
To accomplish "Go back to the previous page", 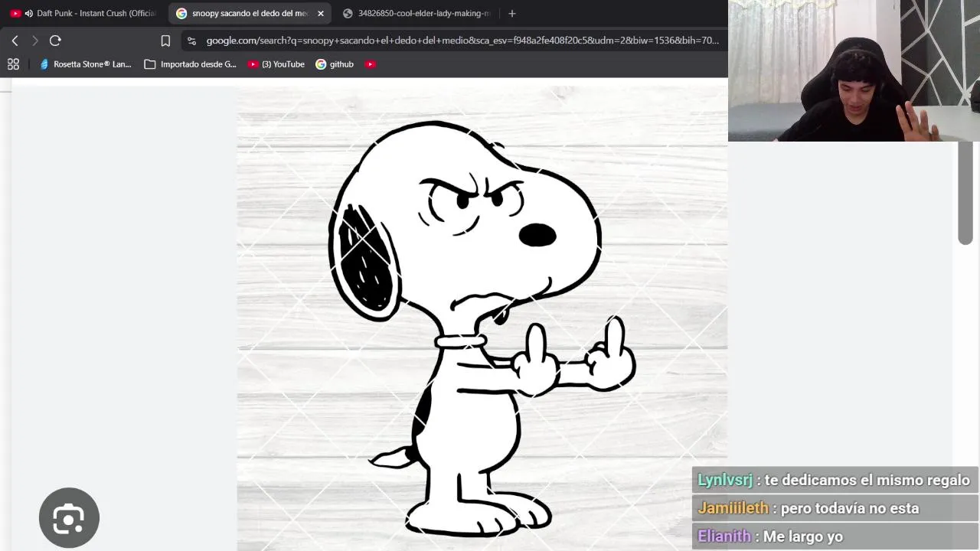I will [15, 41].
